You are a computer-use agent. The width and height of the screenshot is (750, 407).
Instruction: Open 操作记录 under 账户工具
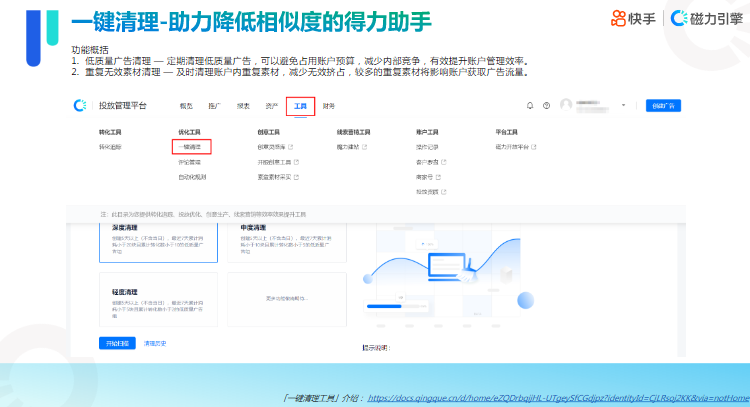(427, 147)
